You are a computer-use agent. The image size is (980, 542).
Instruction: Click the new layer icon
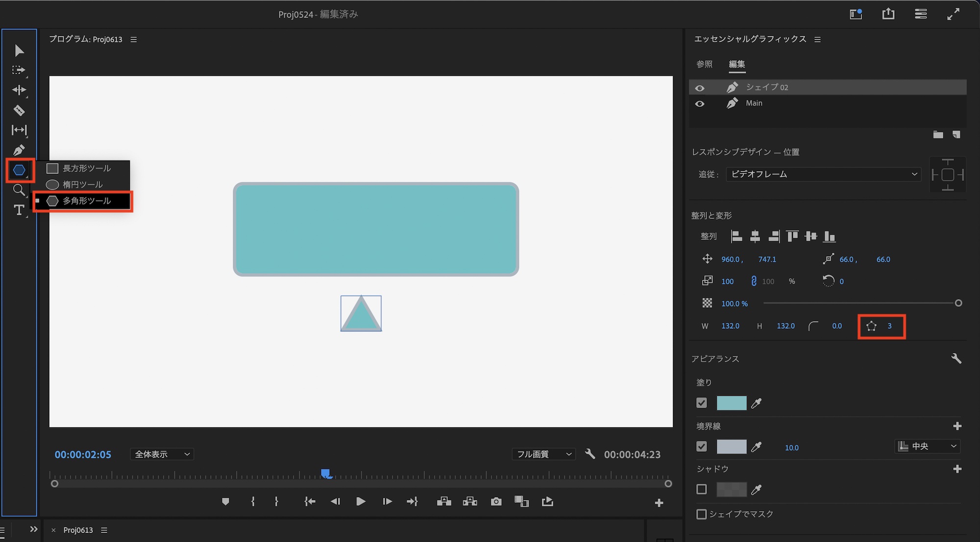click(x=956, y=135)
